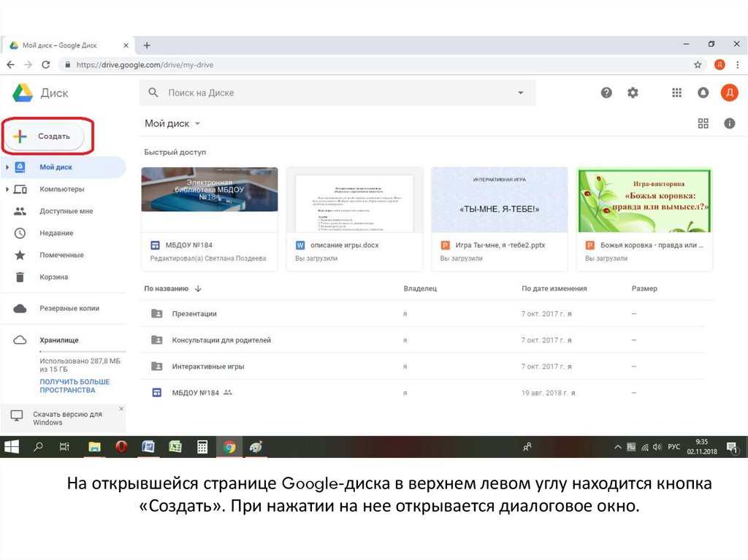Open taskbar search magnifier
Screen dimensions: 748x560
38,447
